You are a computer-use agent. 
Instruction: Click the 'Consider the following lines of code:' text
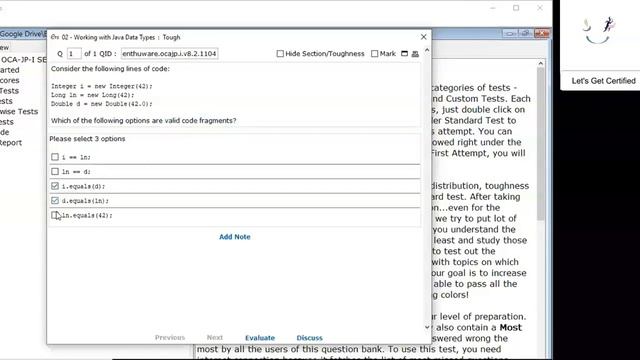[110, 69]
